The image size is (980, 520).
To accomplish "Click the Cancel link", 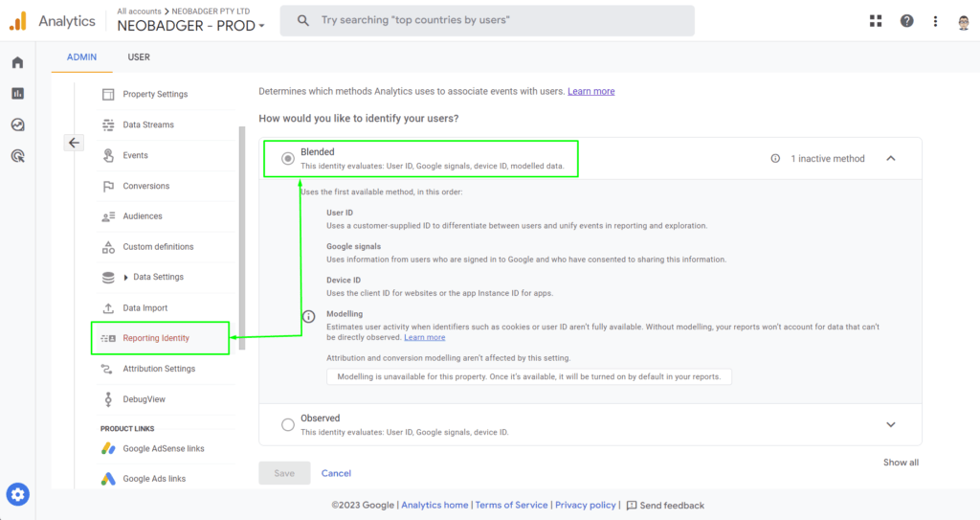I will point(336,473).
